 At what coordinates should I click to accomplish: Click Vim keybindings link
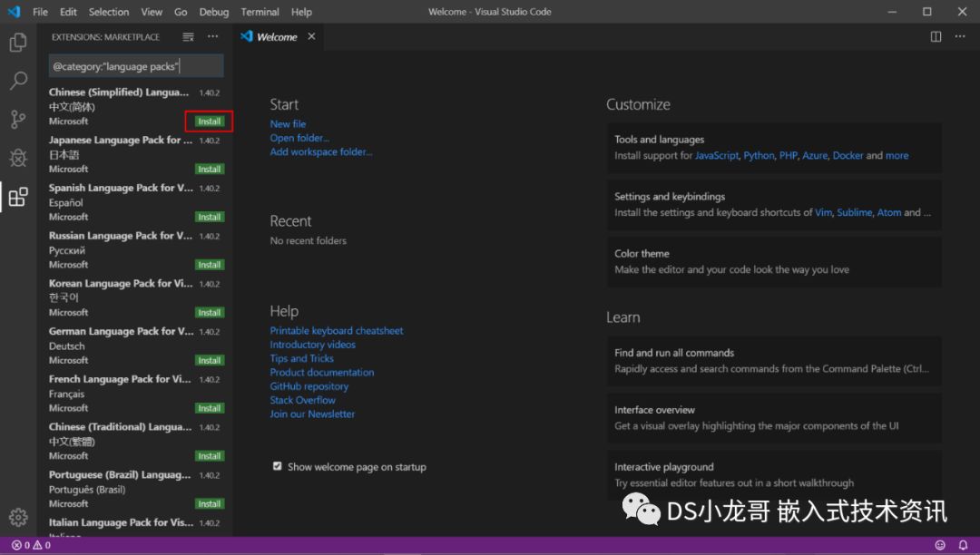click(x=823, y=213)
